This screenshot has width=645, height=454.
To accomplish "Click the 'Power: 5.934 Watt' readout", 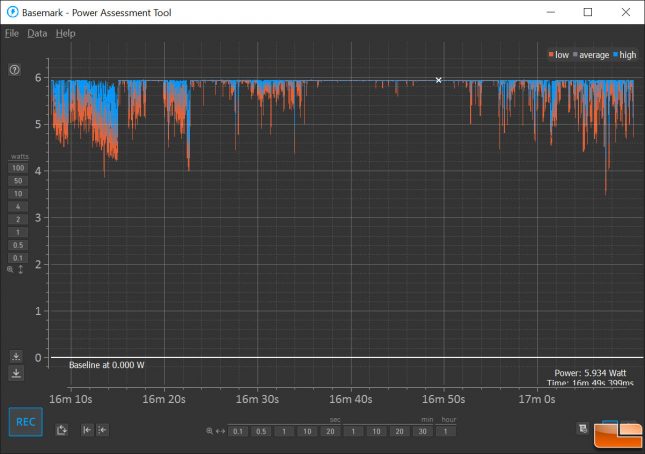I will click(590, 373).
